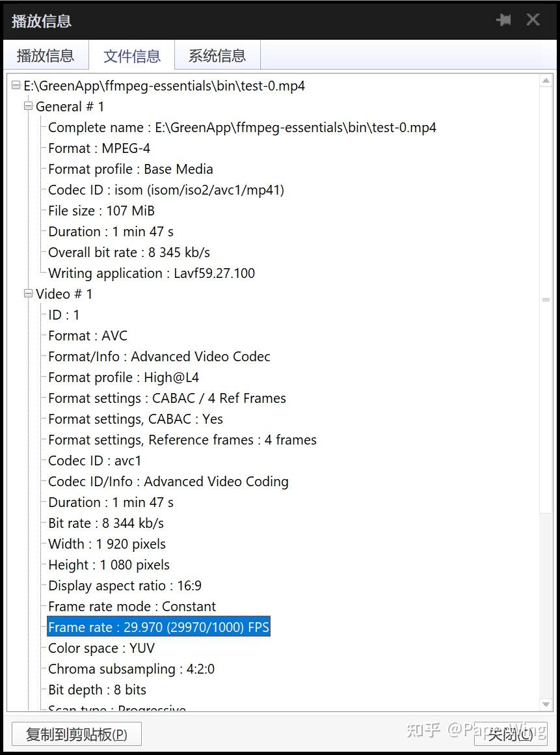This screenshot has width=560, height=755.
Task: Click the 关闭 button
Action: 511,734
